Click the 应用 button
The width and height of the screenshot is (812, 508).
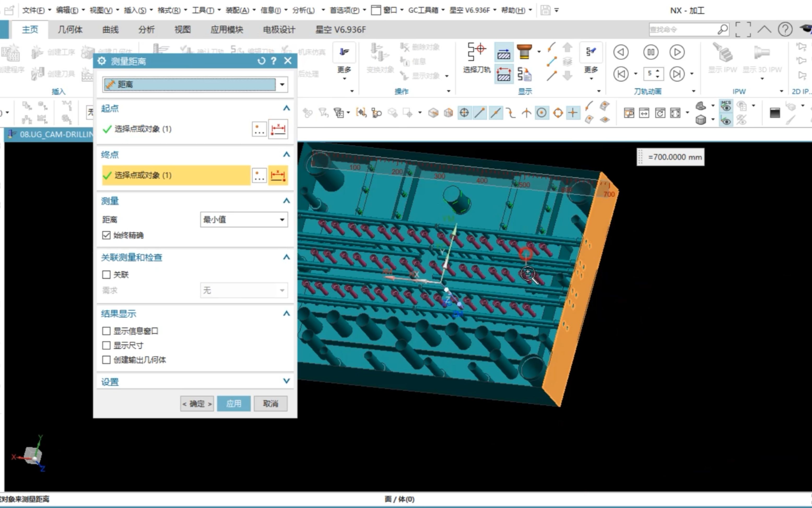click(234, 403)
